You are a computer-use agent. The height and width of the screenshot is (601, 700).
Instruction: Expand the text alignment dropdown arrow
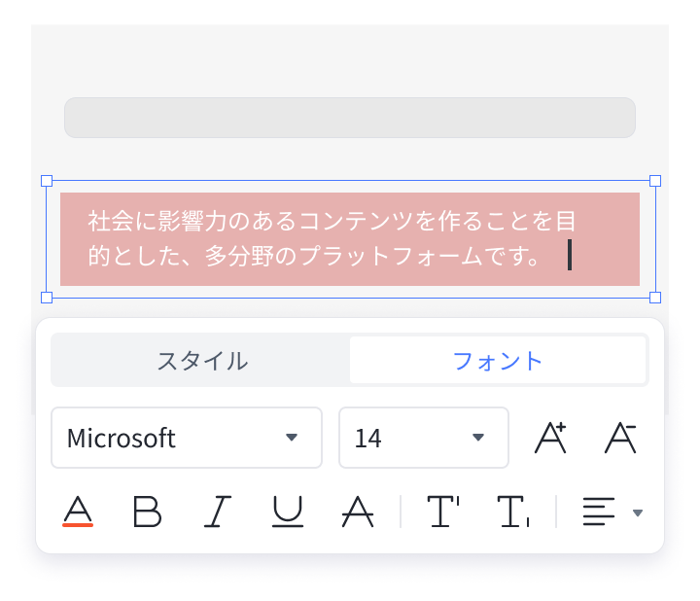[638, 513]
